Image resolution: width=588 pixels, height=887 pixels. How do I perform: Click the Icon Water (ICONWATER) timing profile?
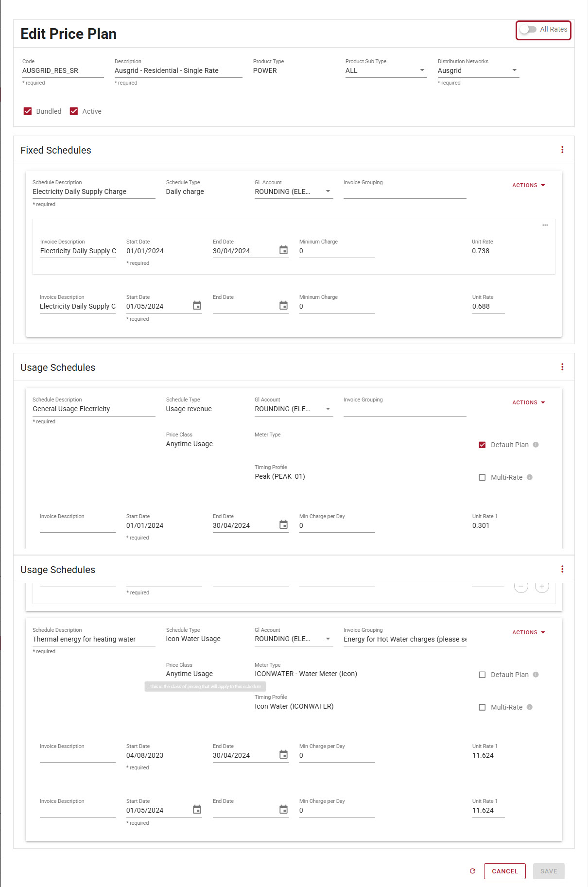tap(294, 706)
